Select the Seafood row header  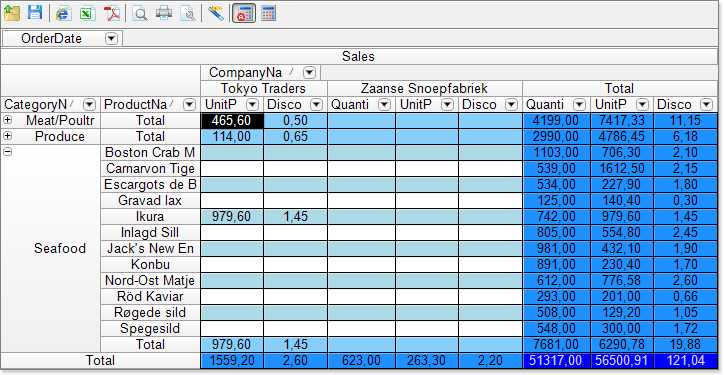[51, 248]
